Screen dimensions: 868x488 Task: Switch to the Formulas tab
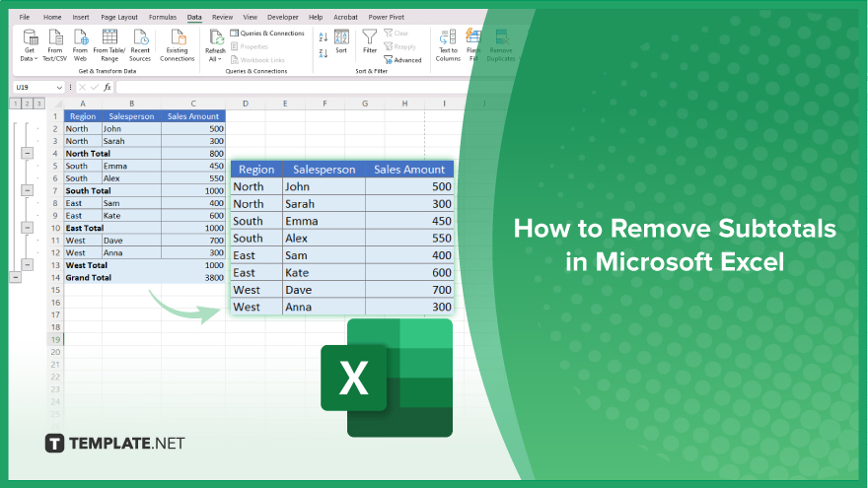163,17
